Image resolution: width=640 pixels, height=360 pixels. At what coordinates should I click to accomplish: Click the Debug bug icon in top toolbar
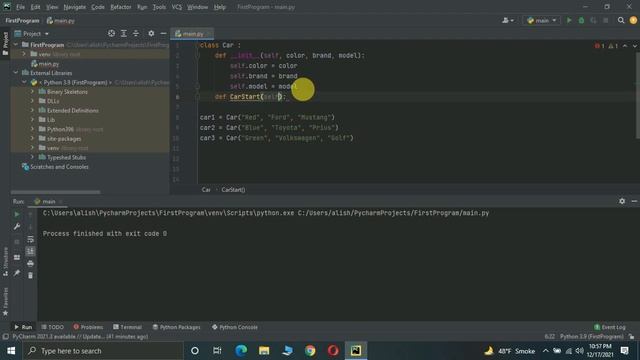[x=581, y=20]
